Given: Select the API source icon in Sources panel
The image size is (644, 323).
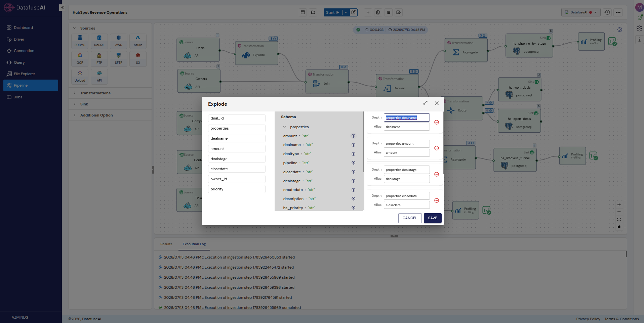Looking at the screenshot, I should pos(99,76).
